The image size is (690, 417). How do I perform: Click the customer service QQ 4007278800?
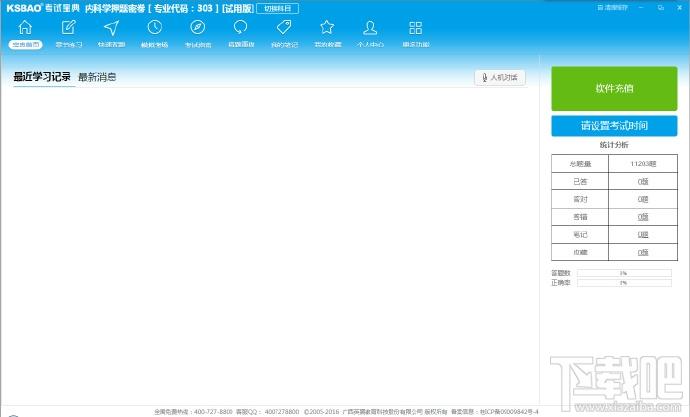[x=282, y=412]
